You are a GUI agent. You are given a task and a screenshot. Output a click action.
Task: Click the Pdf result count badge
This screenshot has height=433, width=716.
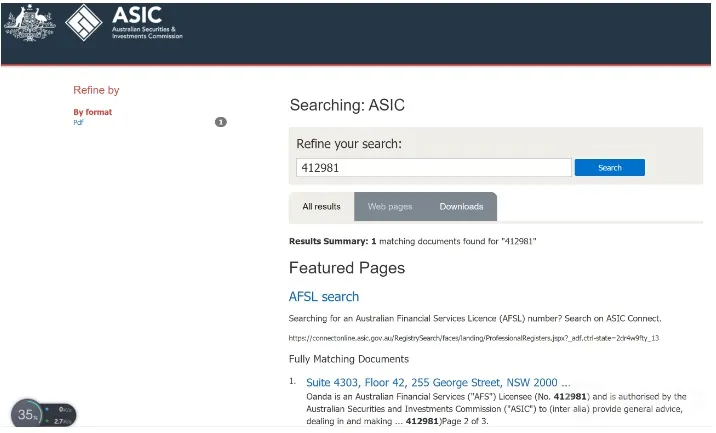click(x=221, y=122)
